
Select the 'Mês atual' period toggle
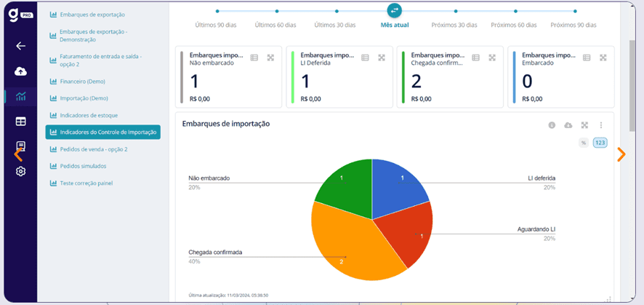pos(394,11)
